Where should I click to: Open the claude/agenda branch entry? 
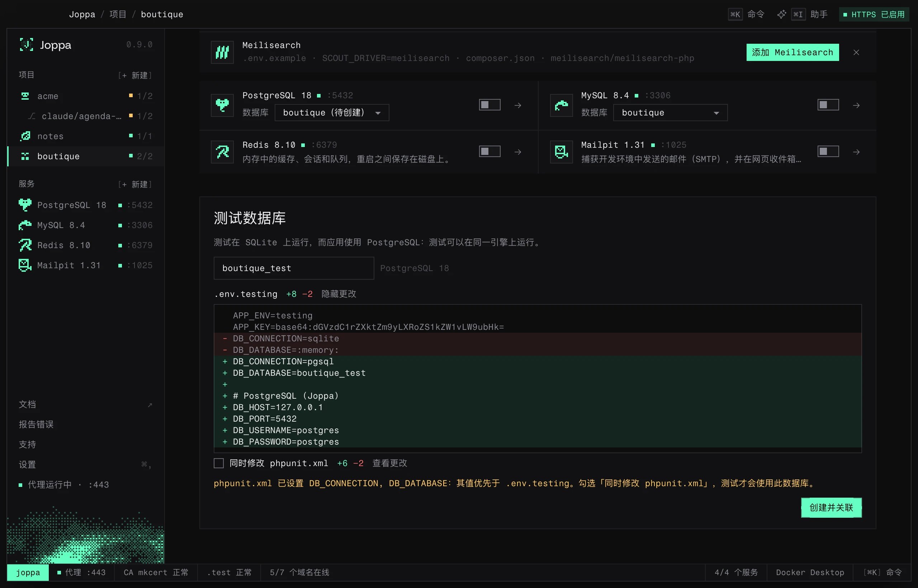[x=86, y=116]
